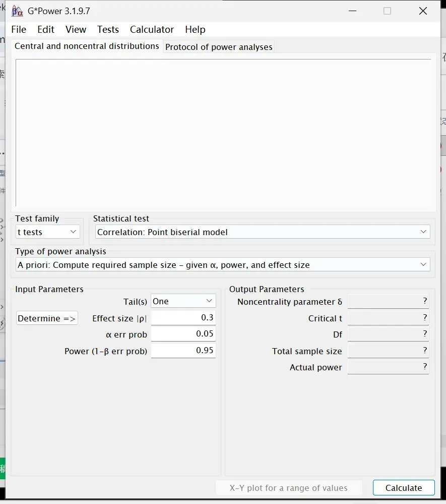The height and width of the screenshot is (504, 446).
Task: Click the α err prob input field
Action: coord(183,334)
